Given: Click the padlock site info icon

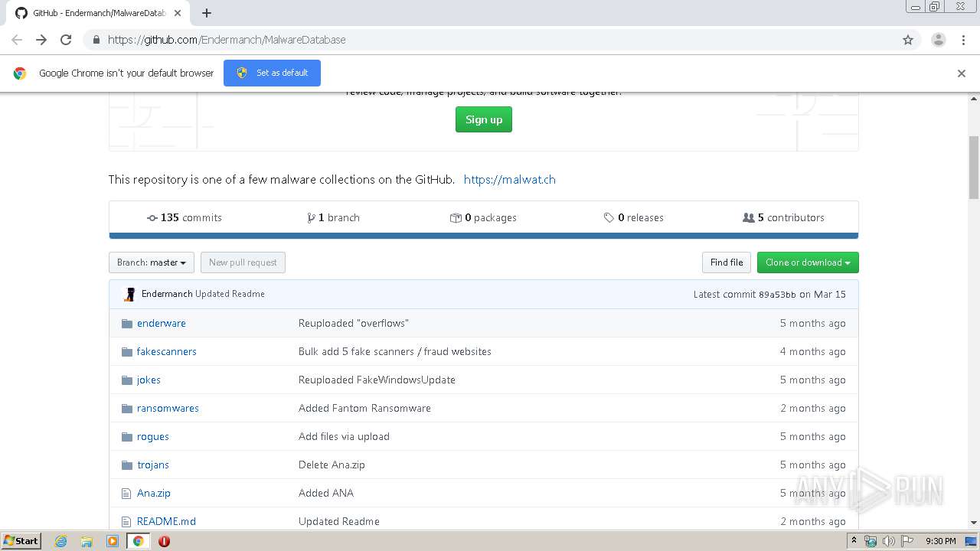Looking at the screenshot, I should (x=96, y=40).
